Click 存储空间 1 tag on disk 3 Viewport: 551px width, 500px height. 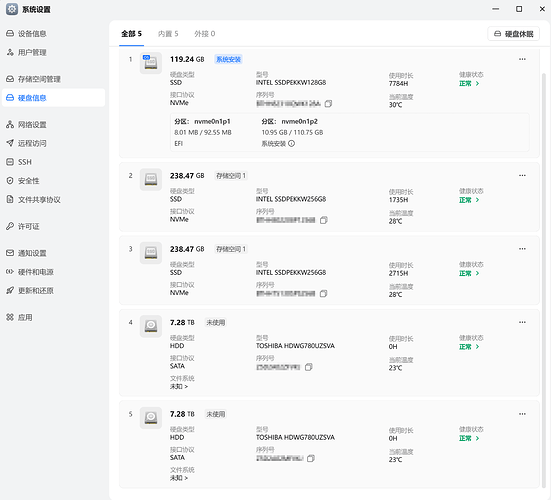point(231,249)
